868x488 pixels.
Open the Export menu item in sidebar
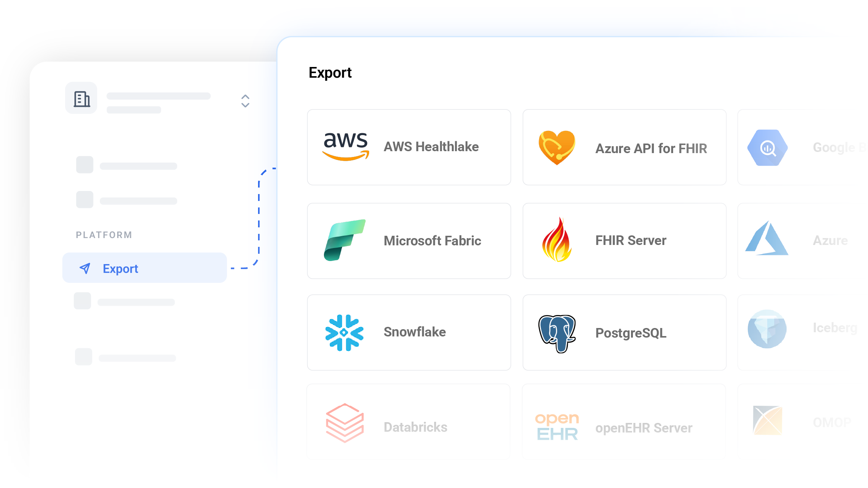click(x=145, y=268)
